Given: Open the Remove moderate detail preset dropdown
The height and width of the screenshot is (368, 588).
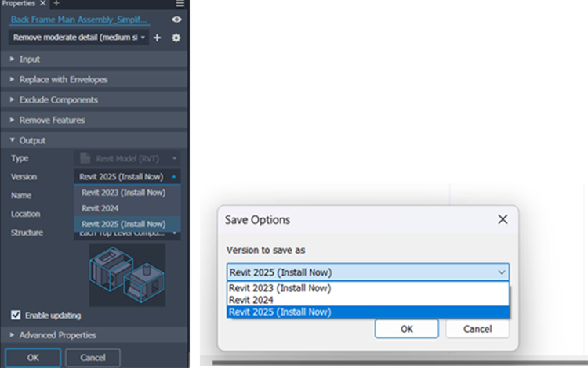Looking at the screenshot, I should click(x=78, y=38).
